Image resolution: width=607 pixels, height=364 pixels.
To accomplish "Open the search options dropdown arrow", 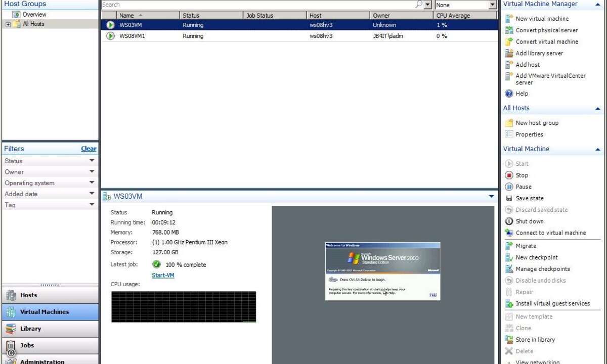I will (428, 5).
